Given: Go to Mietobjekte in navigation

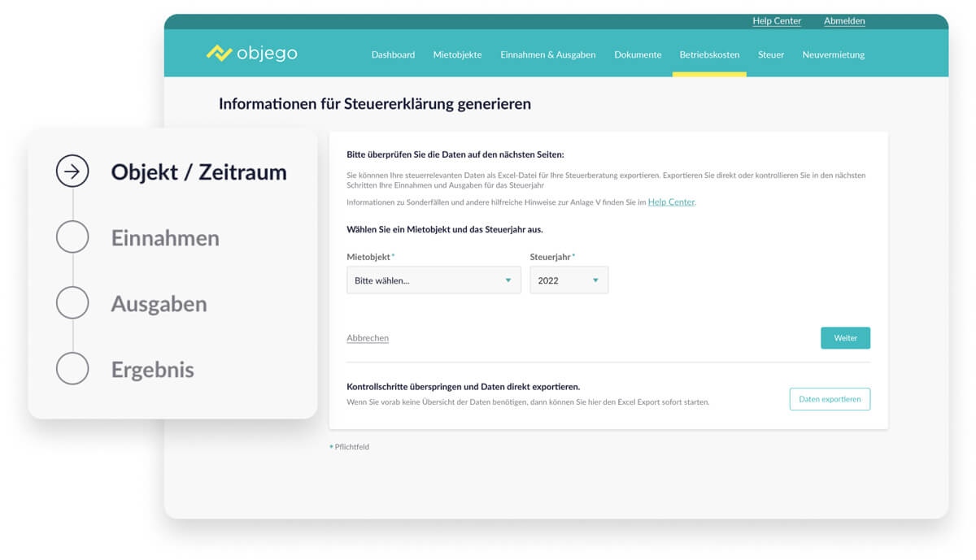Looking at the screenshot, I should point(457,54).
